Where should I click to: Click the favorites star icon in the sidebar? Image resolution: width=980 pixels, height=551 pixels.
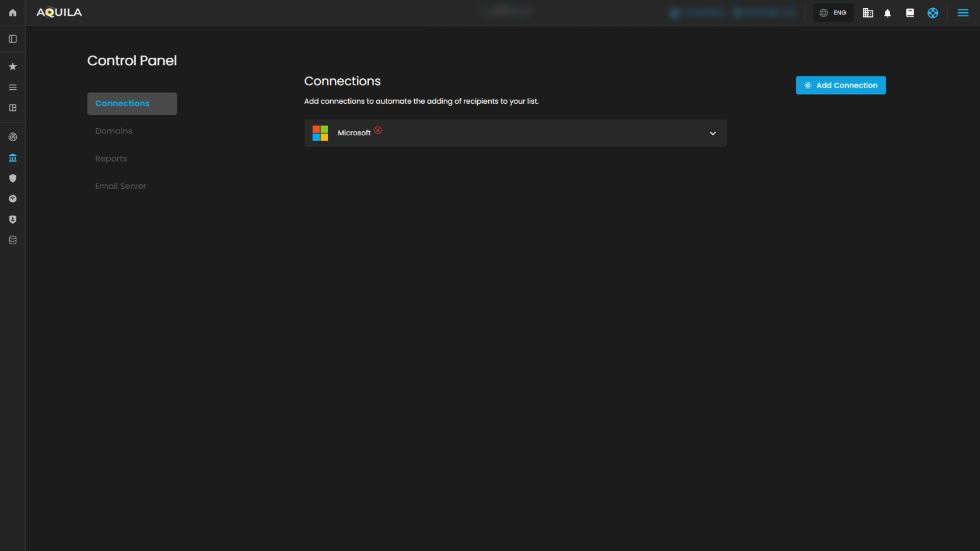[x=12, y=66]
